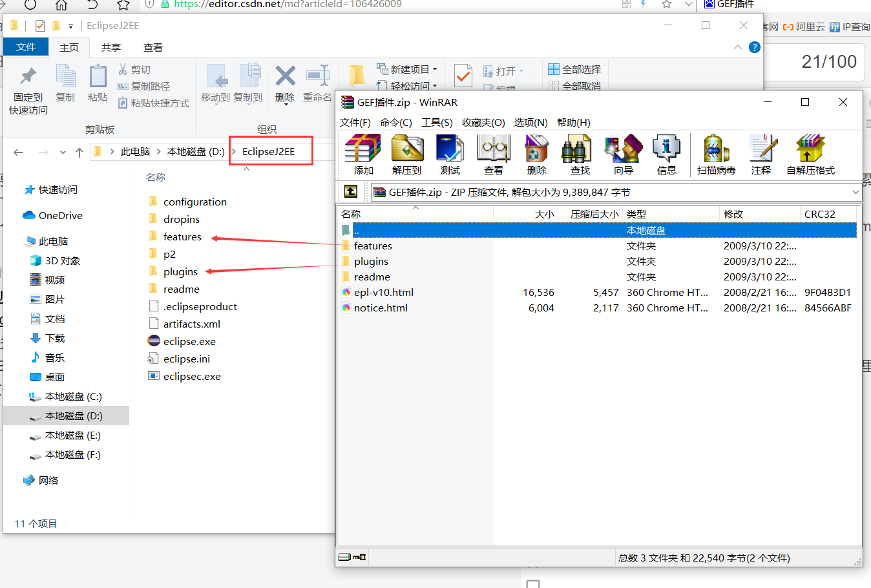Screen dimensions: 871x588
Task: Click the Copy (复制) icon in Explorer ribbon
Action: point(65,84)
